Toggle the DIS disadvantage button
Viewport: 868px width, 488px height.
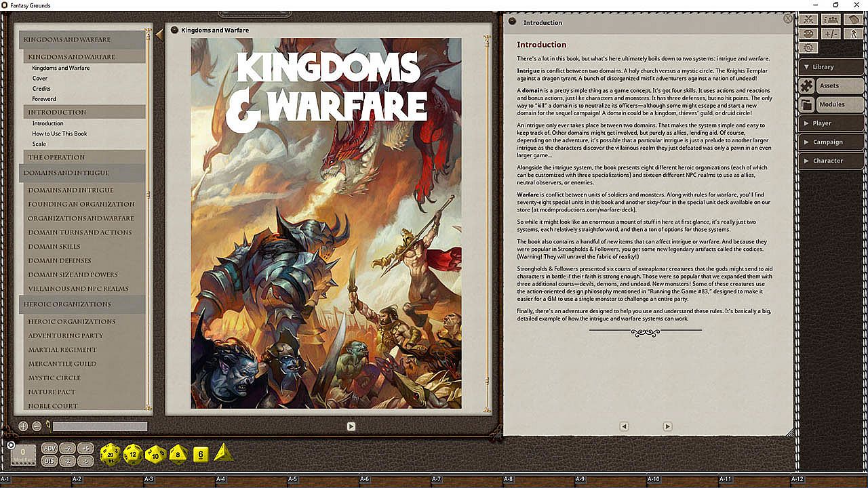click(50, 461)
